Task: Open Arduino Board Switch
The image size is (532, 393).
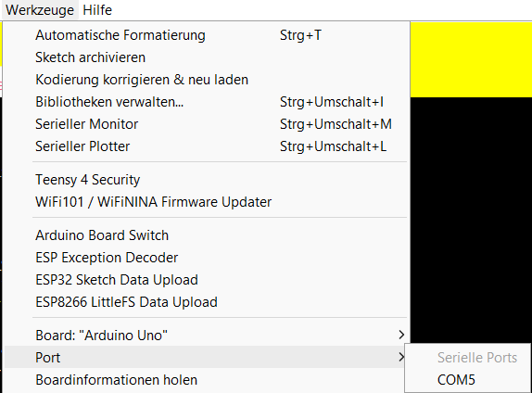Action: tap(207, 235)
